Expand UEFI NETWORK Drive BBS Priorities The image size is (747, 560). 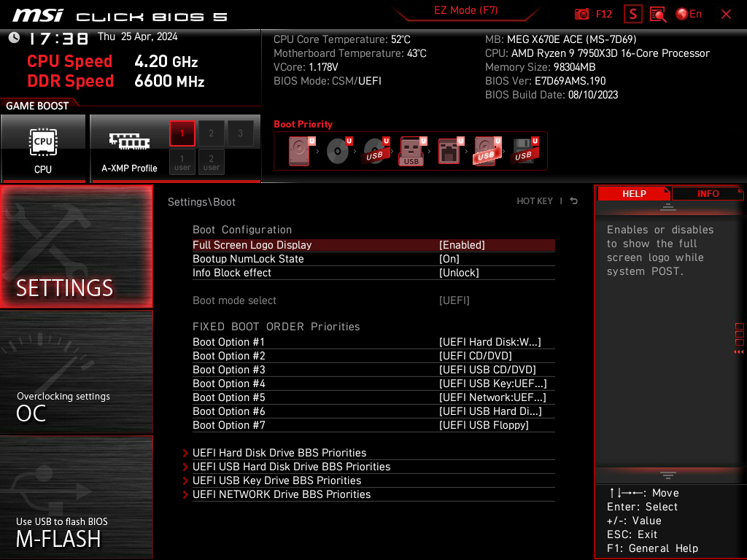click(368, 494)
